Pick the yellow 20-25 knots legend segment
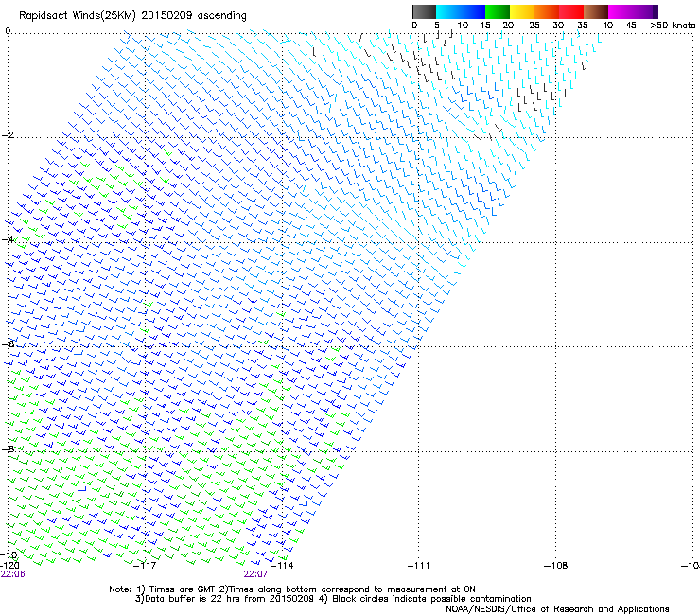Image resolution: width=700 pixels, height=615 pixels. (x=522, y=11)
